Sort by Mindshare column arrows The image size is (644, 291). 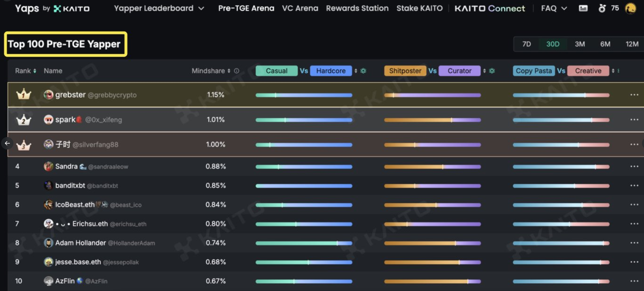click(x=229, y=71)
